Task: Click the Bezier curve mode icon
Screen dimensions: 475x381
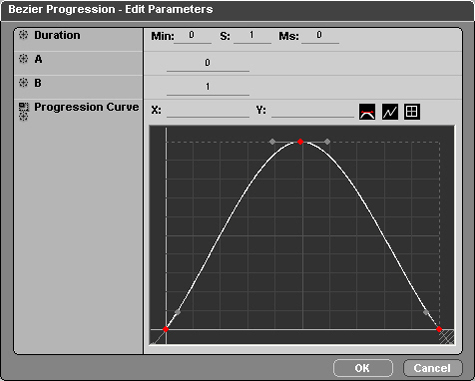Action: (367, 112)
